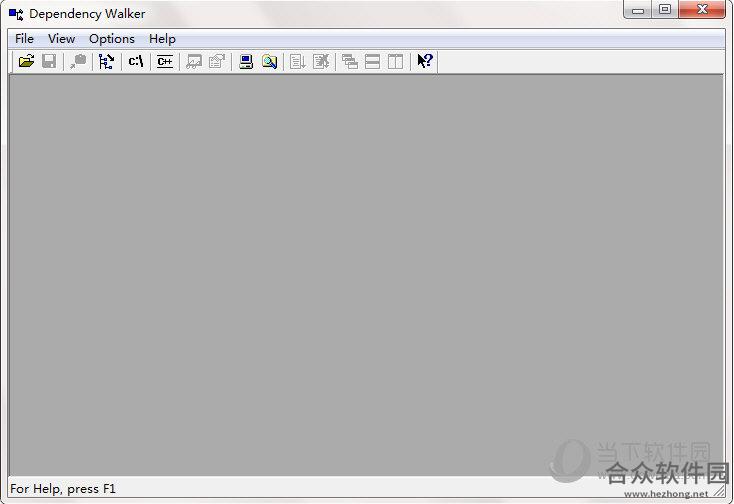The image size is (734, 504).
Task: Open the Options menu
Action: point(112,39)
